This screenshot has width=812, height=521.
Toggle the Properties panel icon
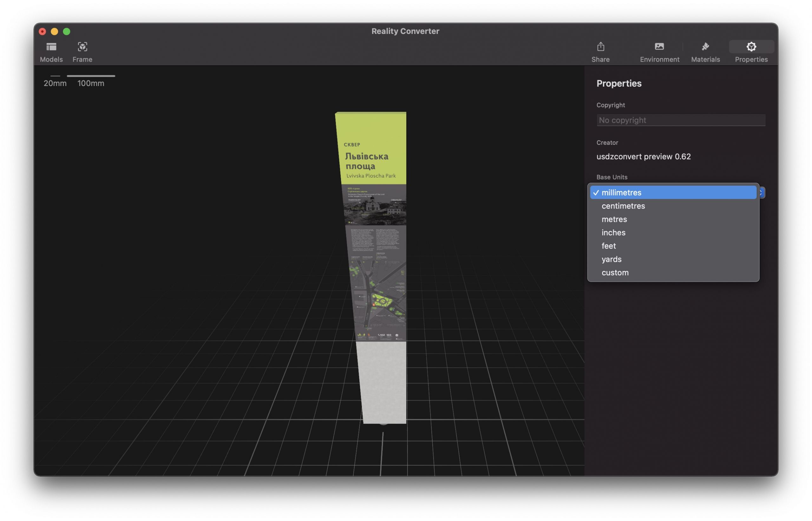[751, 47]
